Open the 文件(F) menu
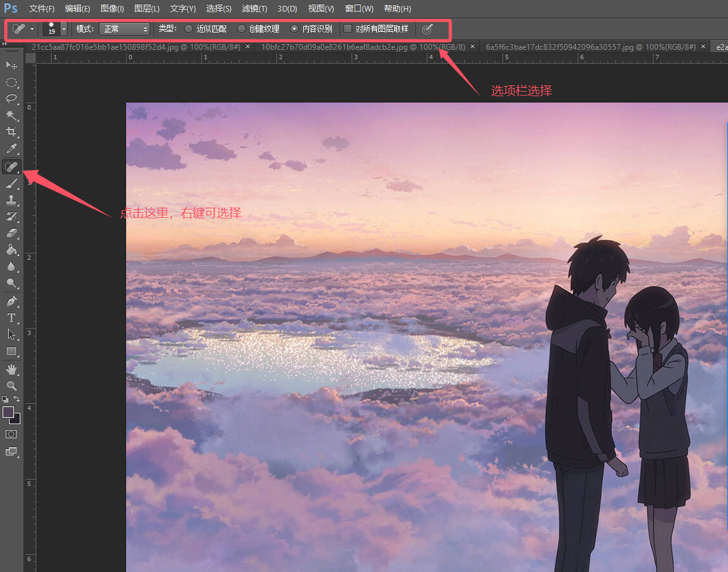The image size is (728, 572). (x=42, y=8)
